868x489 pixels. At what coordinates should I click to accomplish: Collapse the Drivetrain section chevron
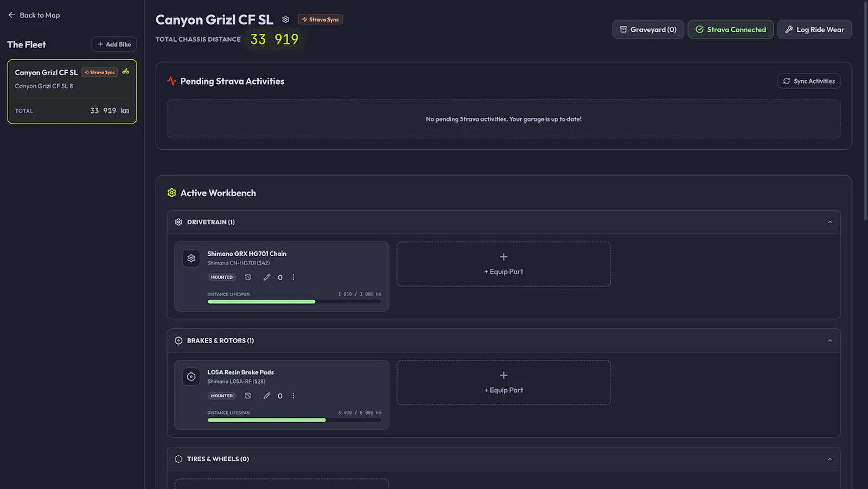(x=829, y=222)
